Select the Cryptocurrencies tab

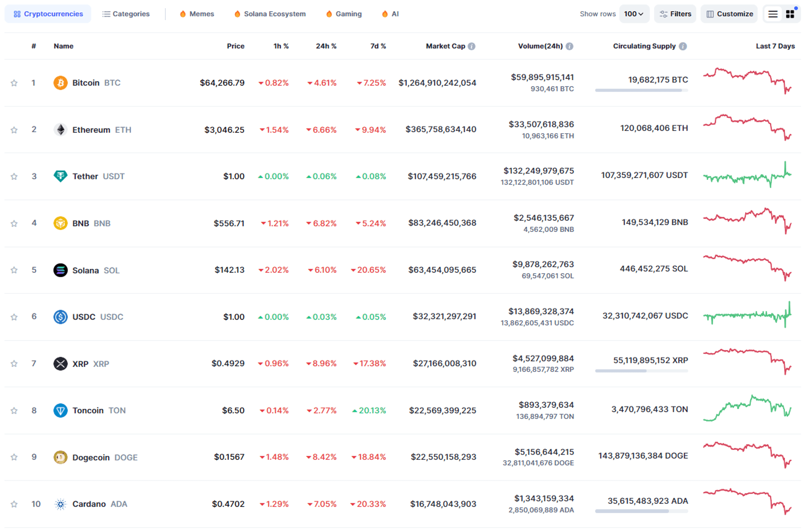coord(48,14)
